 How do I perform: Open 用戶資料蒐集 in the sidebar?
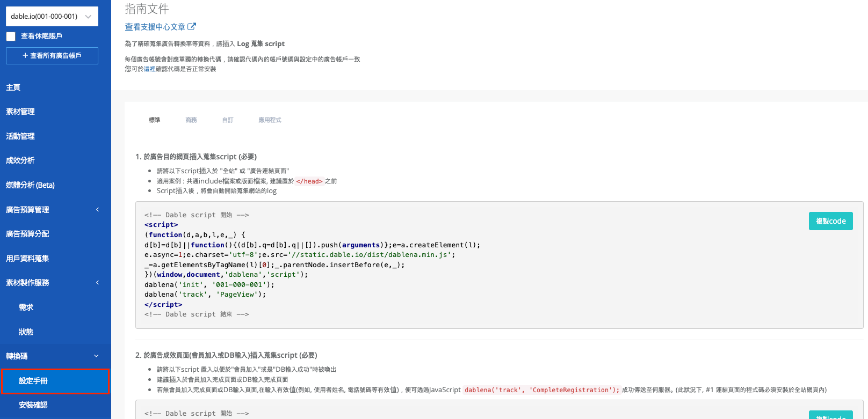tap(27, 259)
